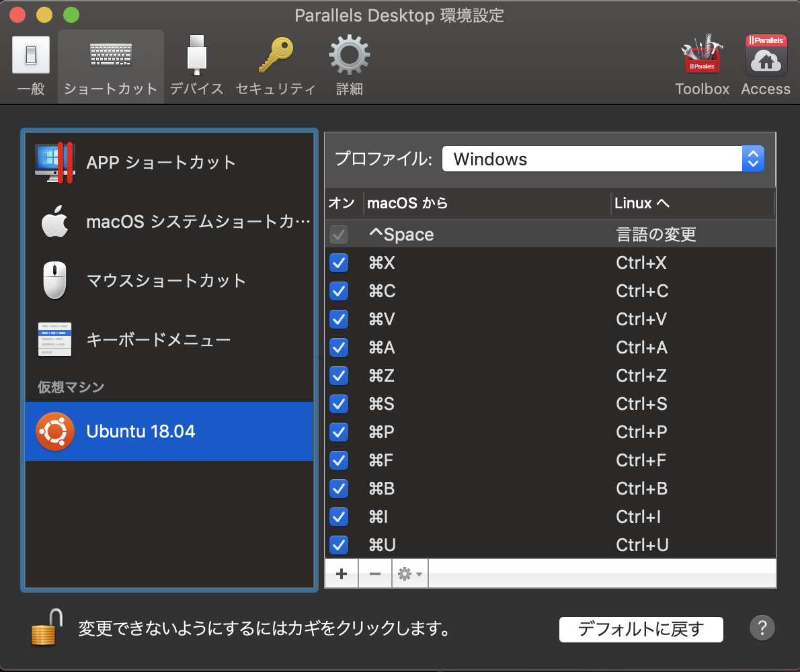Select macOS システムショートカット in sidebar

click(169, 222)
